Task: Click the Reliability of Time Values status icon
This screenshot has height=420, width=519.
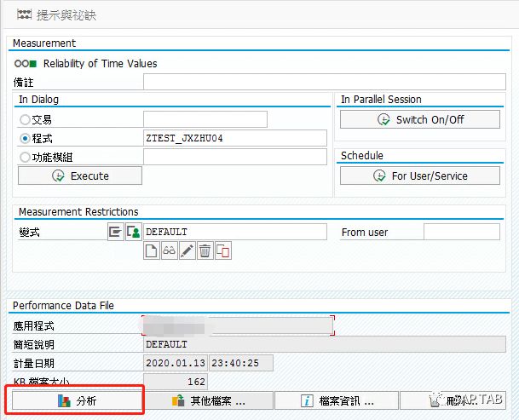Action: tap(26, 63)
